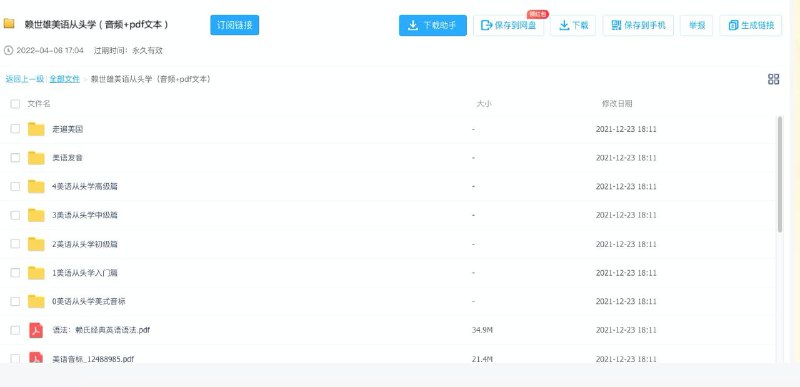Toggle the select-all checkbox beside 文件名
Image resolution: width=800 pixels, height=387 pixels.
pos(15,104)
